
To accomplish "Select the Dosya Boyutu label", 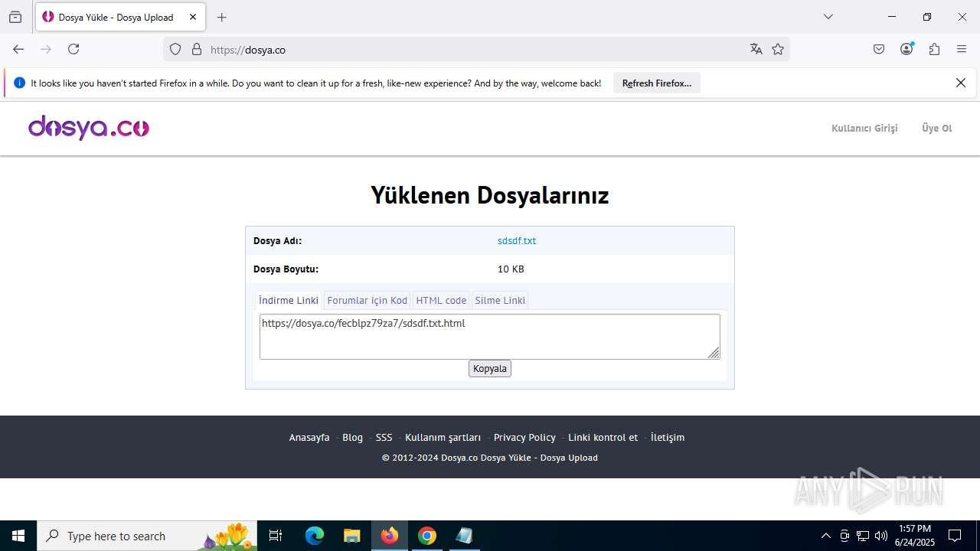I will point(286,269).
